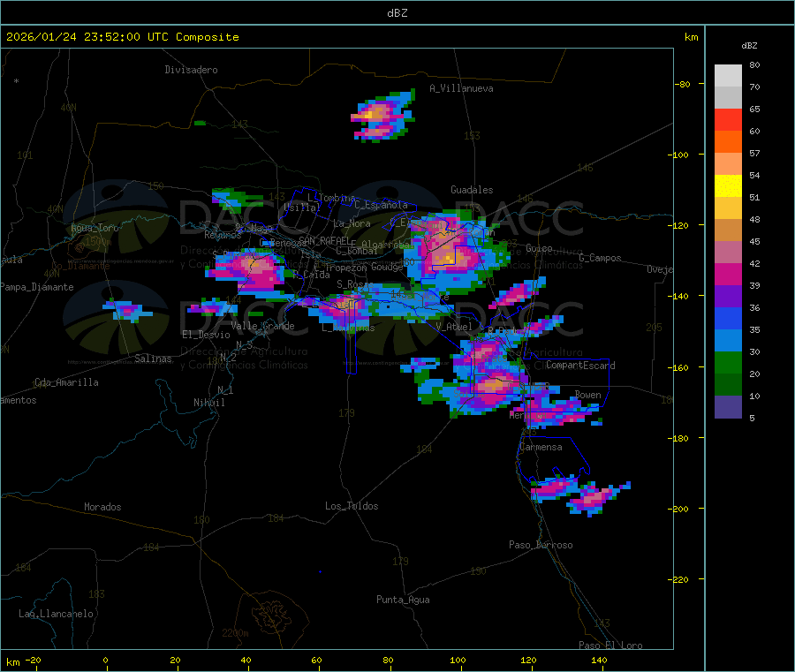Click the Salinas map label

point(153,359)
